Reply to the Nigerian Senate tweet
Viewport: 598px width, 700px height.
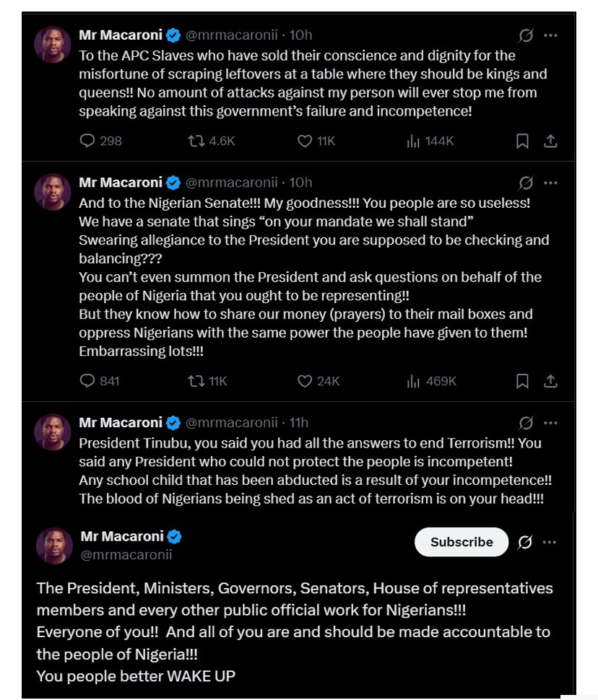[x=87, y=381]
